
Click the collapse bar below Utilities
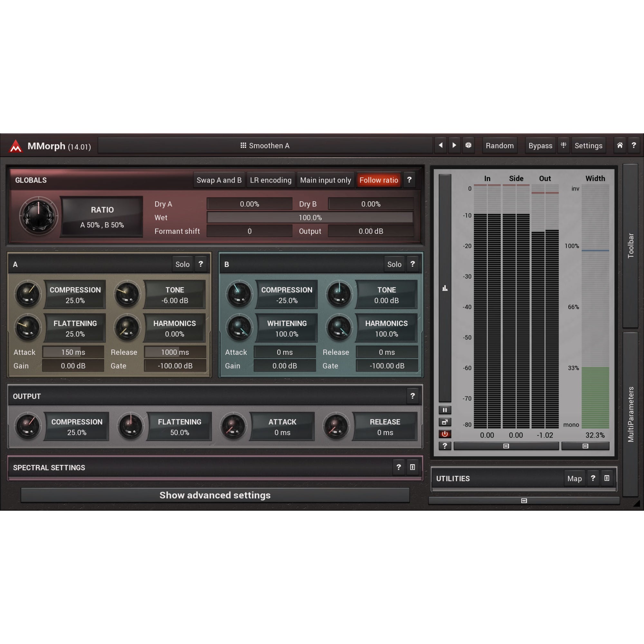coord(524,501)
